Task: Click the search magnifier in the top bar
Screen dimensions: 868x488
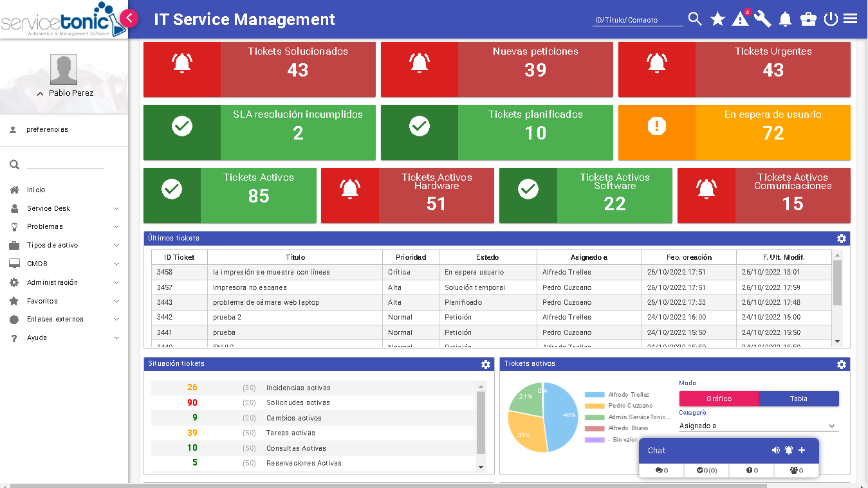Action: (x=695, y=19)
